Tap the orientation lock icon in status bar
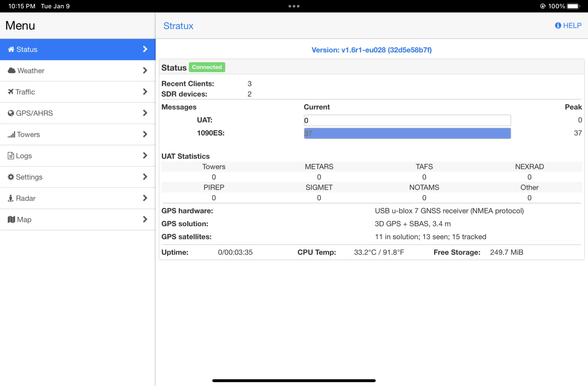The height and width of the screenshot is (386, 588). click(x=543, y=6)
